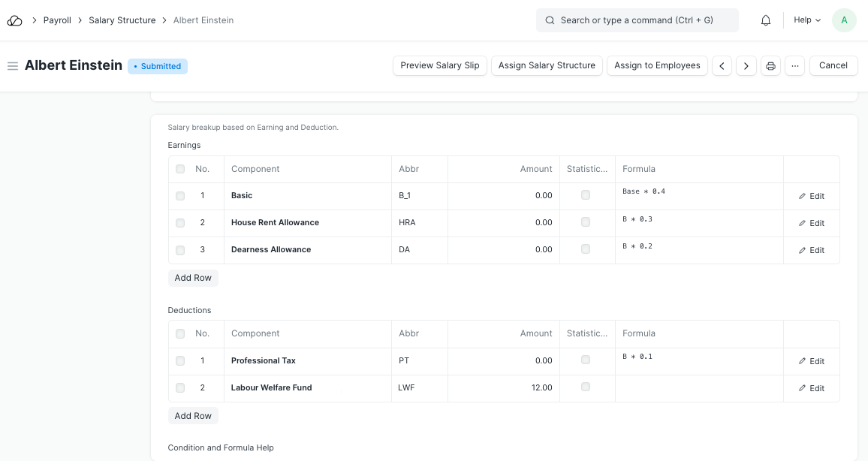Select all rows in Earnings table

point(180,169)
